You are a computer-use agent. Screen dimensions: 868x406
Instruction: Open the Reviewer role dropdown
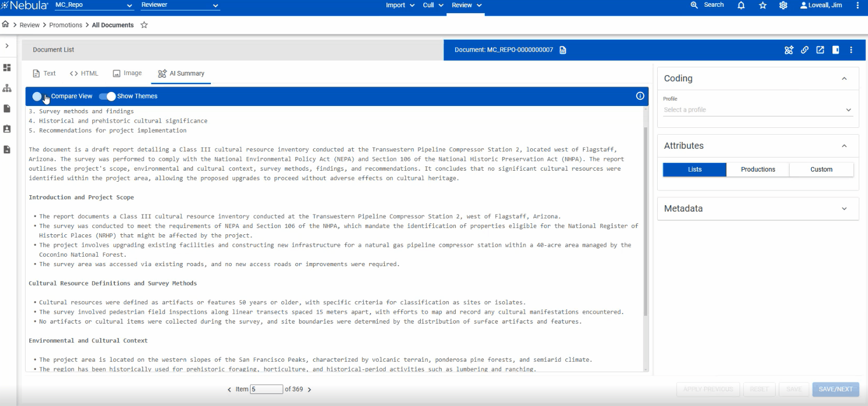coord(180,5)
